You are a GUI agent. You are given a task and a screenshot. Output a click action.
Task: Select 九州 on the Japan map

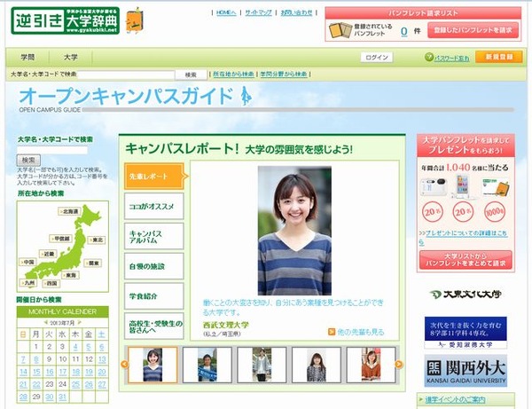28,283
